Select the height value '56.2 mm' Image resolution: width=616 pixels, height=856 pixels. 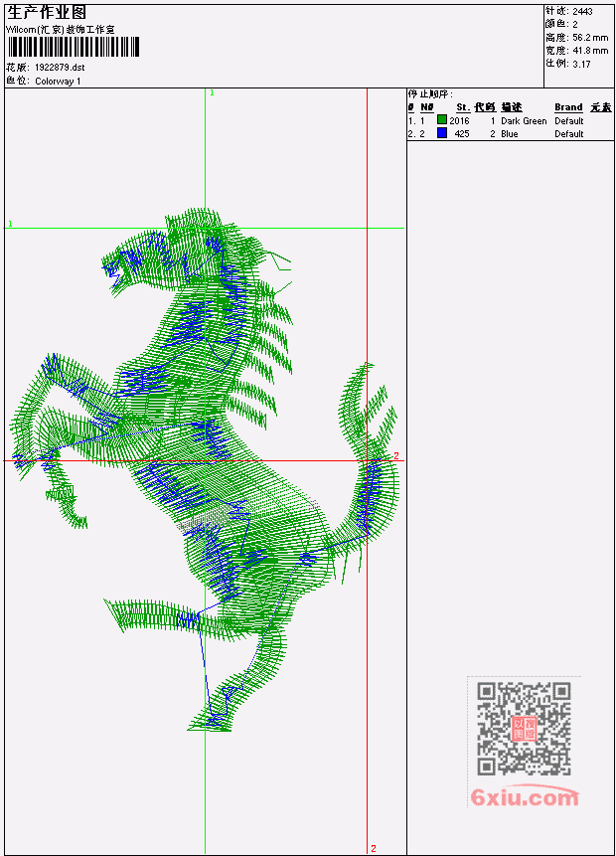(x=590, y=38)
